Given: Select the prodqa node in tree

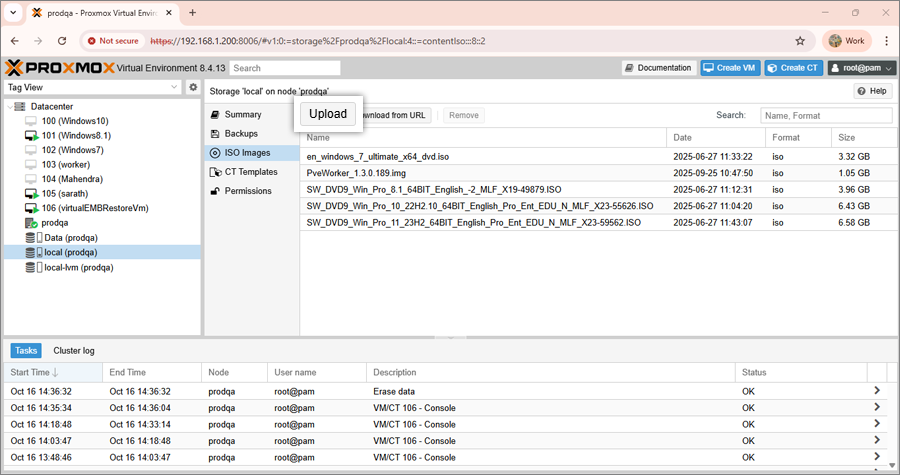Looking at the screenshot, I should click(x=54, y=223).
